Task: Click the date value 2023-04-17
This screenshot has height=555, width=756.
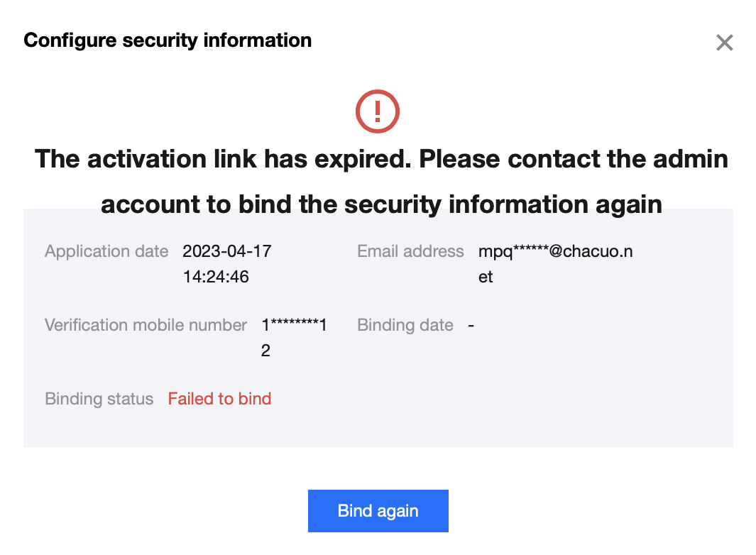Action: (x=227, y=251)
